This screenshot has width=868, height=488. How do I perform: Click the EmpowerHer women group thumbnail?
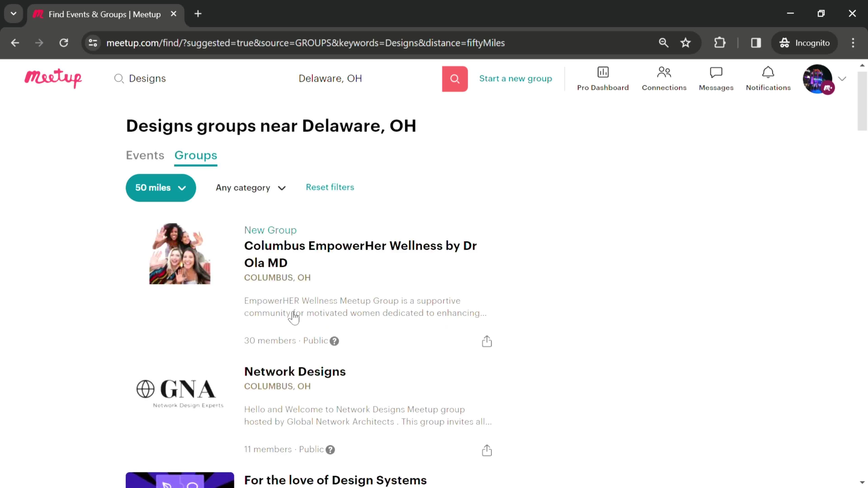(180, 253)
